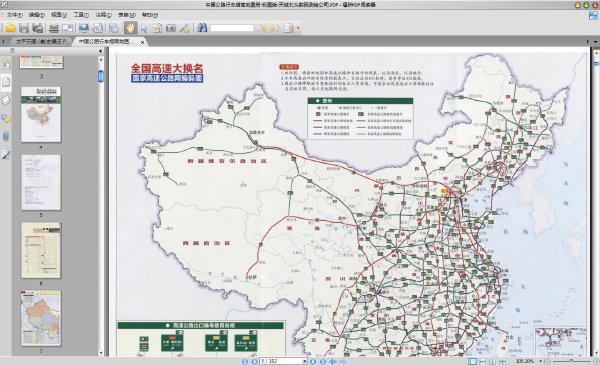Open the attachments paperclip panel icon

click(6, 136)
